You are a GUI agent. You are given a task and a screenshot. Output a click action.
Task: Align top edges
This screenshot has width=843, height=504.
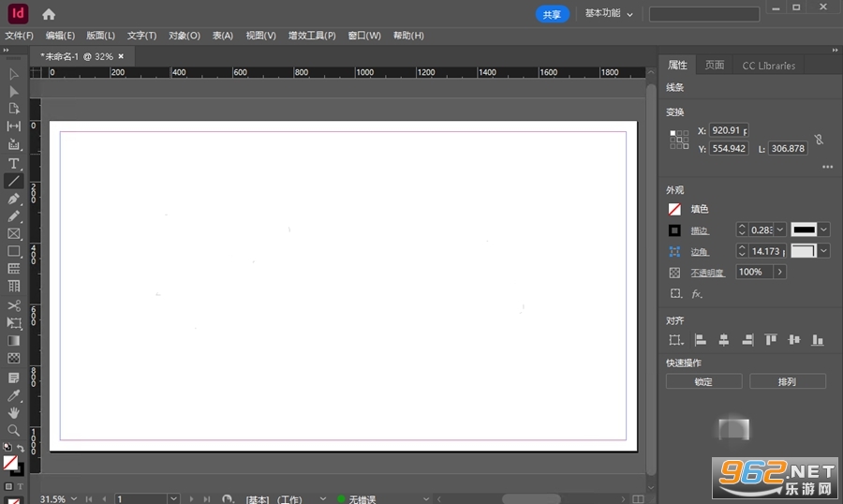771,339
